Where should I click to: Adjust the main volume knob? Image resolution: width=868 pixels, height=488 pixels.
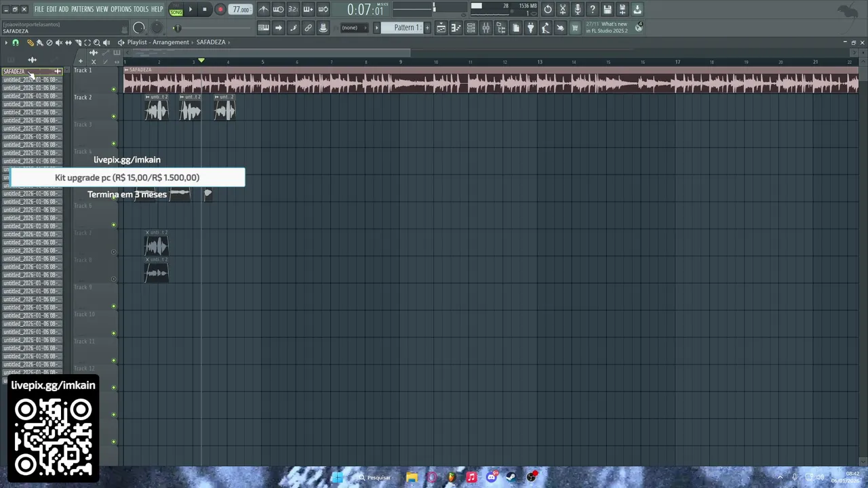click(x=139, y=28)
